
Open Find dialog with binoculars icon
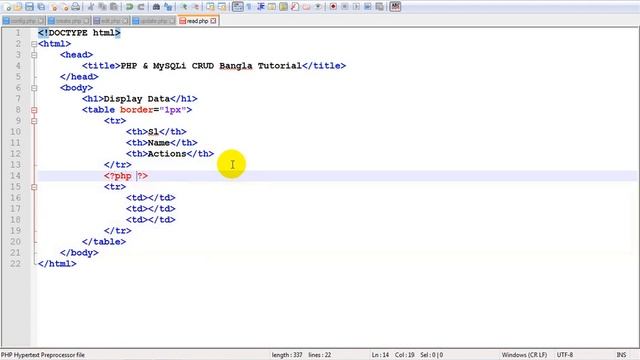coord(156,7)
